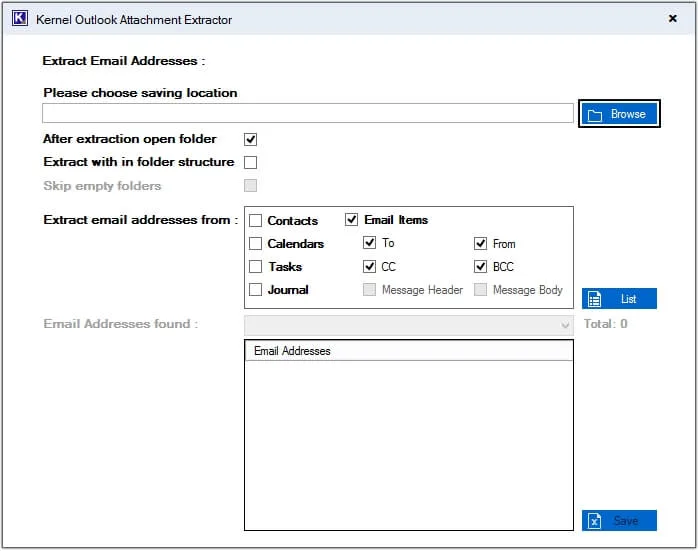The image size is (699, 551).
Task: Click the Extract Email Addresses heading
Action: (124, 61)
